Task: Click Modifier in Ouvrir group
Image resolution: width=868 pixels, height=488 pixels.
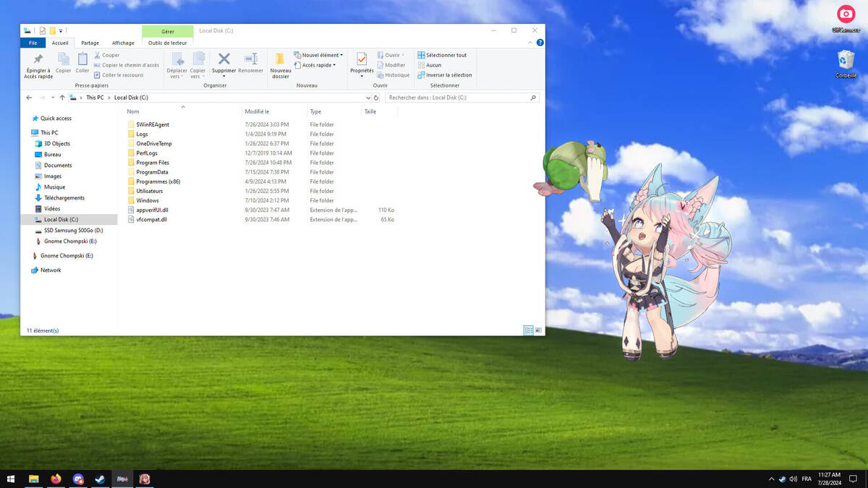Action: pos(391,65)
